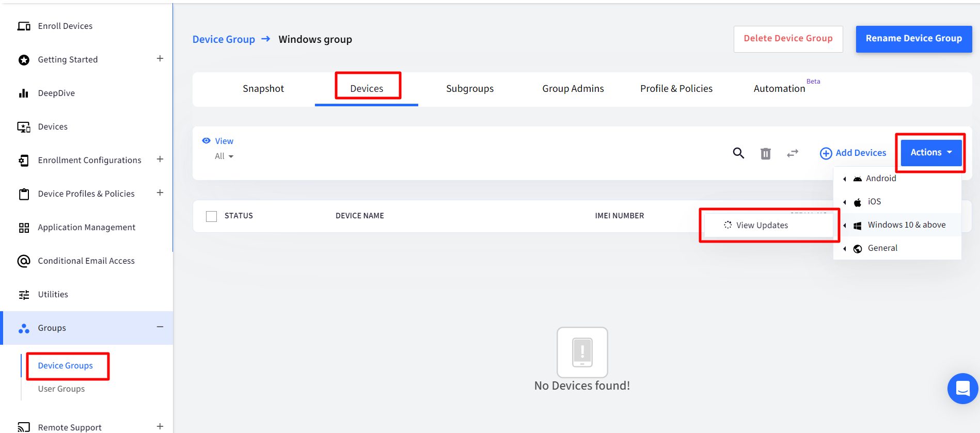Expand the Getting Started section
This screenshot has width=980, height=433.
(x=160, y=59)
